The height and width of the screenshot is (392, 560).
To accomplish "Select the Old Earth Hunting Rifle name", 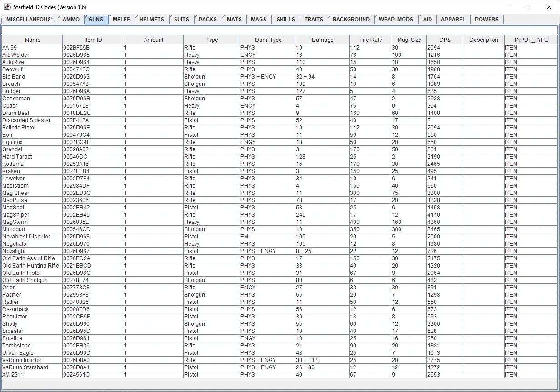I will pos(30,266).
